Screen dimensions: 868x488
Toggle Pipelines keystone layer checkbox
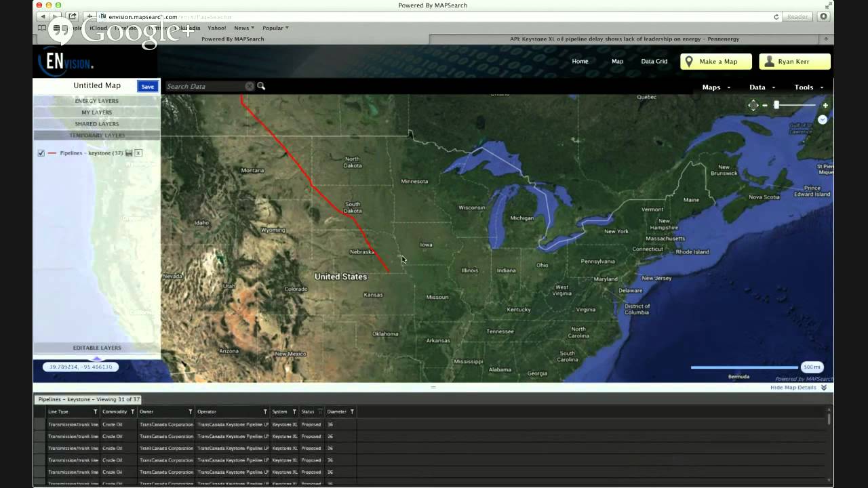coord(41,153)
